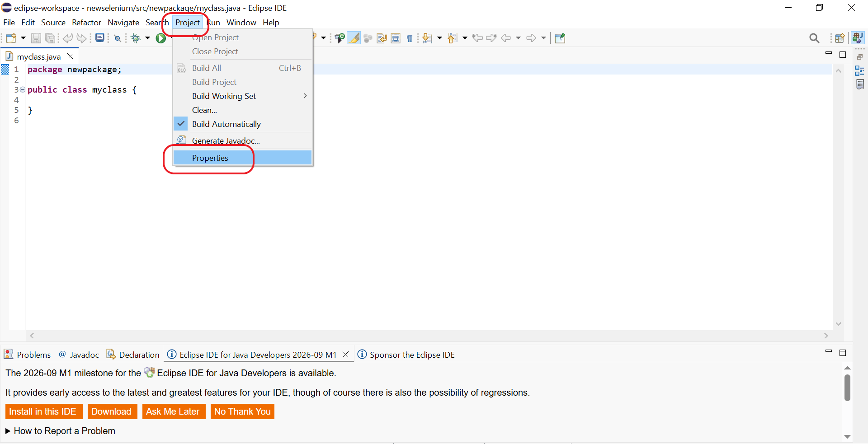The height and width of the screenshot is (444, 868).
Task: Open the Previous Annotation dropdown arrow
Action: (x=465, y=38)
